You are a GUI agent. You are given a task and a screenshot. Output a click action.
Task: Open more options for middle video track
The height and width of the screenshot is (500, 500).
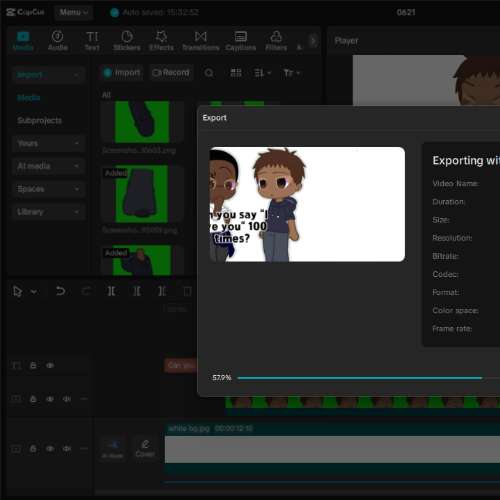coord(84,399)
